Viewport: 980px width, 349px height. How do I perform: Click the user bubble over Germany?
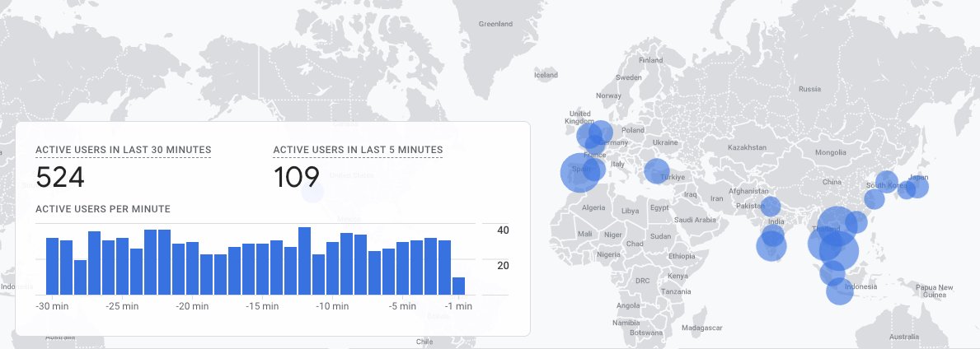pos(600,133)
